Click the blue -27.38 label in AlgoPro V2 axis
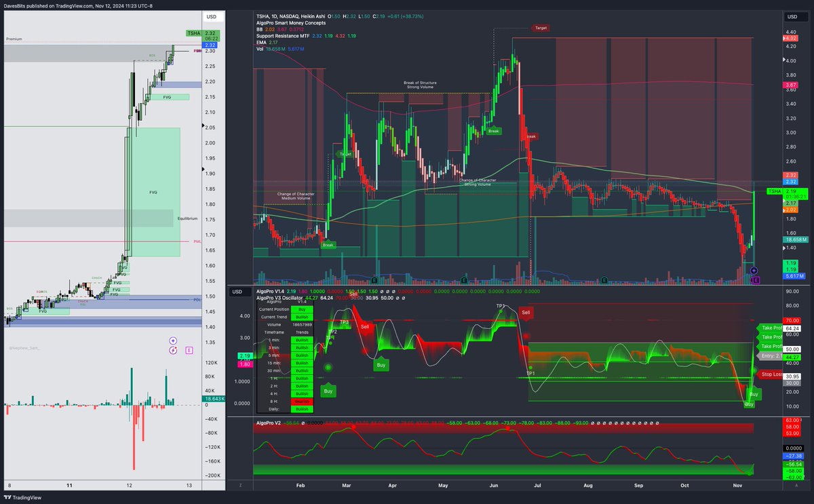Image resolution: width=814 pixels, height=504 pixels. pyautogui.click(x=793, y=457)
